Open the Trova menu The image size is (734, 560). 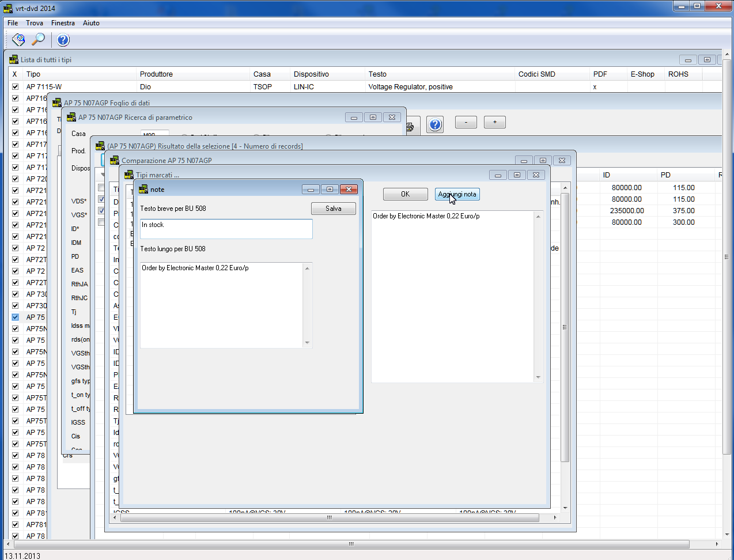(x=35, y=23)
